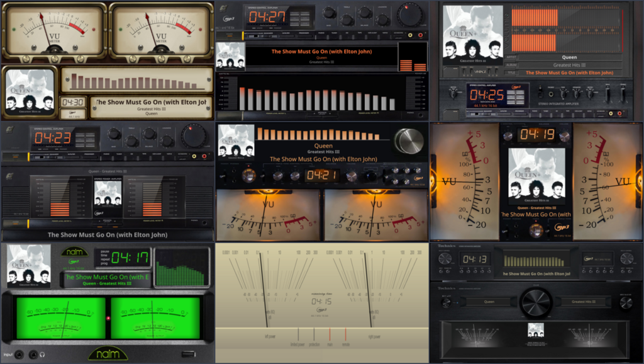The width and height of the screenshot is (644, 364).
Task: Click the red RCA jack in 04:27 skin
Action: [x=419, y=35]
